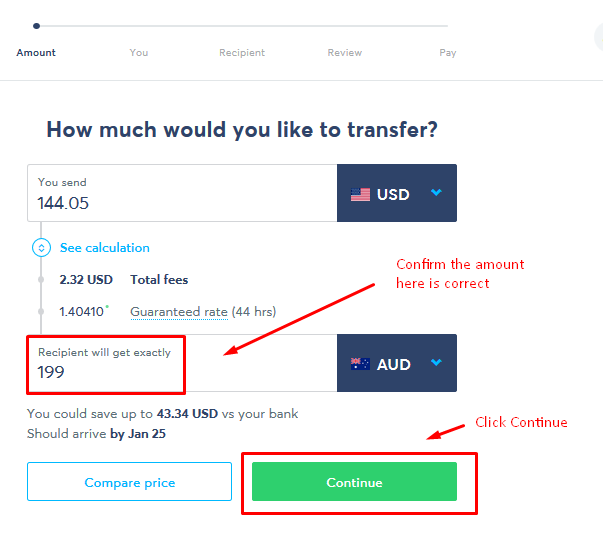Click the See calculation link

pyautogui.click(x=105, y=248)
